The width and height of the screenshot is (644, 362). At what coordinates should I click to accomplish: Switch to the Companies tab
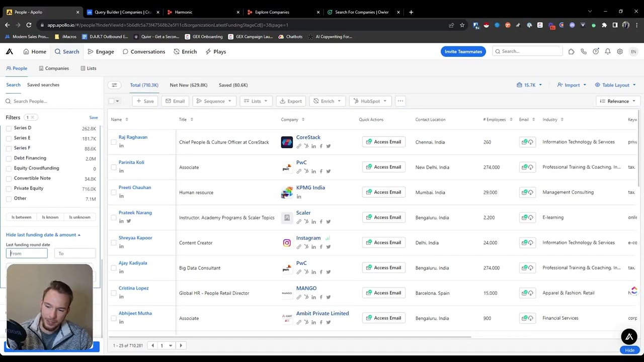[54, 68]
